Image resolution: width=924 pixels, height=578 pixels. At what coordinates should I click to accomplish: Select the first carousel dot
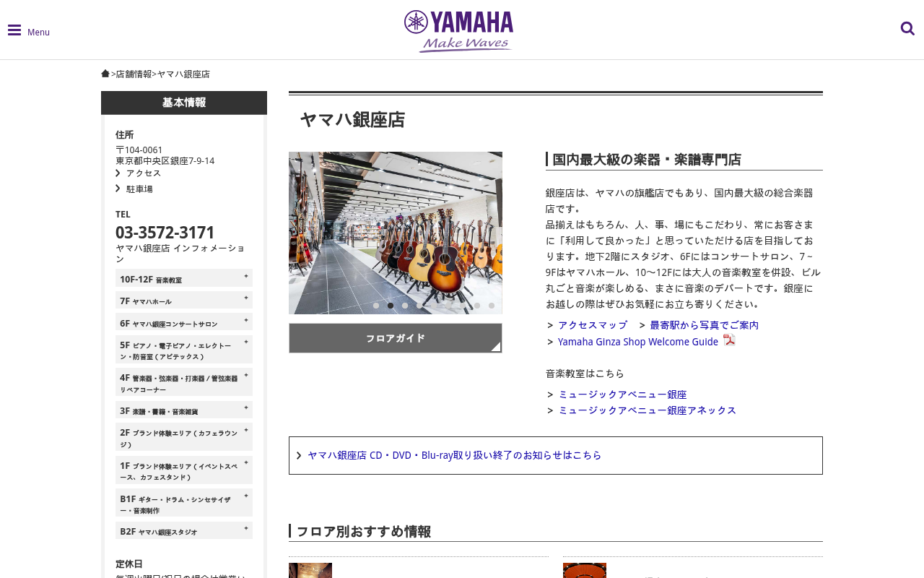[x=376, y=306]
